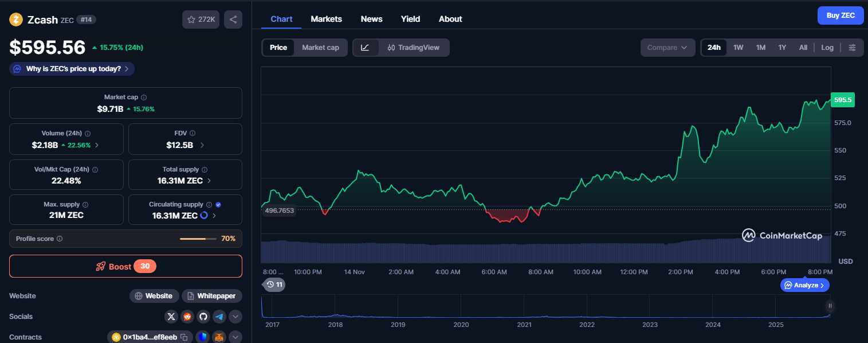Open the Telegram social link
Image resolution: width=868 pixels, height=343 pixels.
click(219, 317)
